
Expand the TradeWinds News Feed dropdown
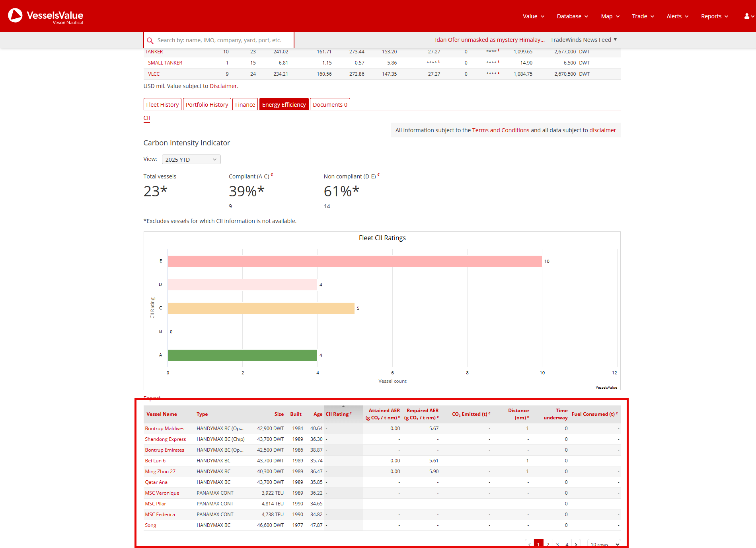pos(583,40)
